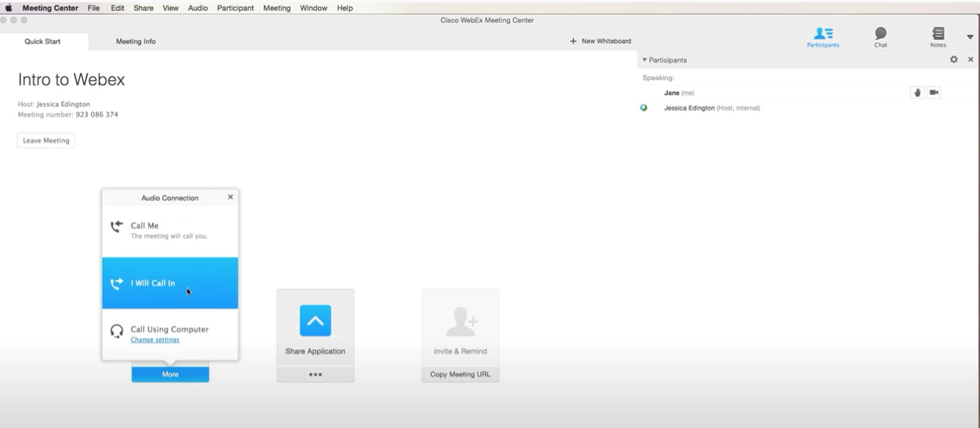Switch to the Meeting Info tab

pos(136,42)
